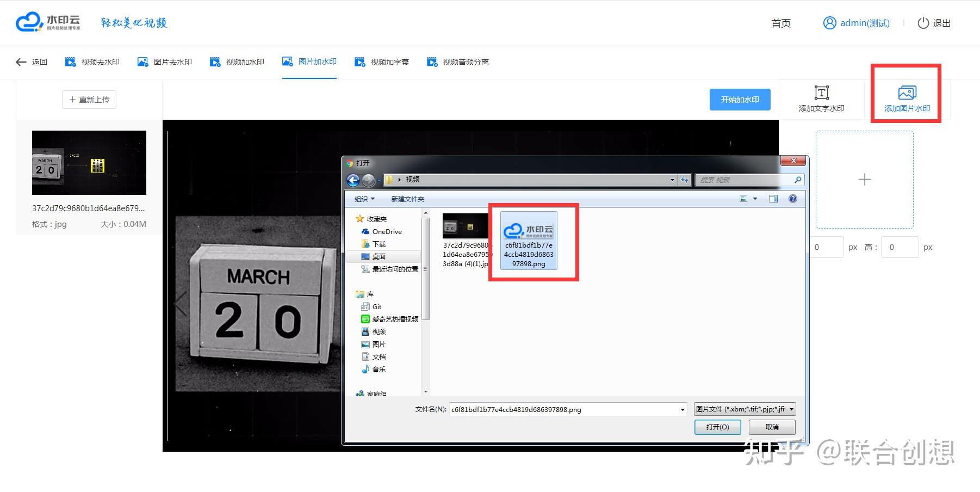Click the 返回 back arrow
The width and height of the screenshot is (980, 492).
pos(21,62)
